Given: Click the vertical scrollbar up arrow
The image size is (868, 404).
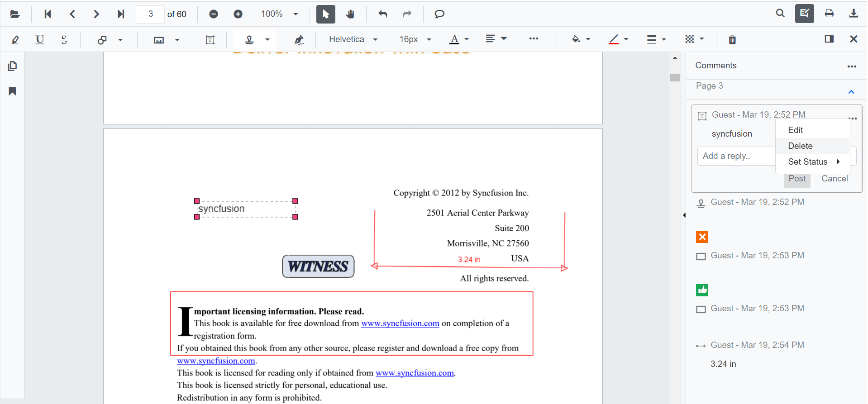Looking at the screenshot, I should point(675,58).
